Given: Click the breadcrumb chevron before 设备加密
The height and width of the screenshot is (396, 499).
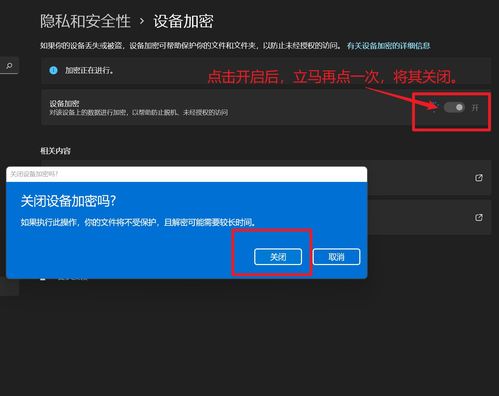Looking at the screenshot, I should pos(142,21).
